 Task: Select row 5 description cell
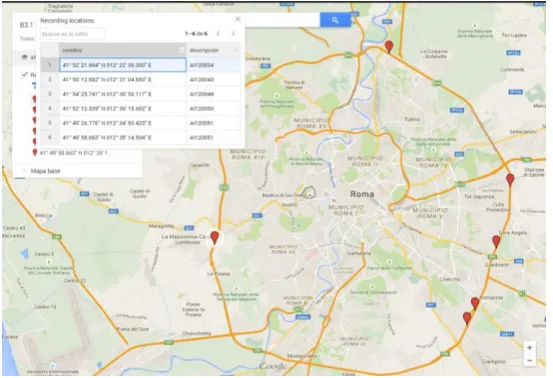[x=213, y=123]
